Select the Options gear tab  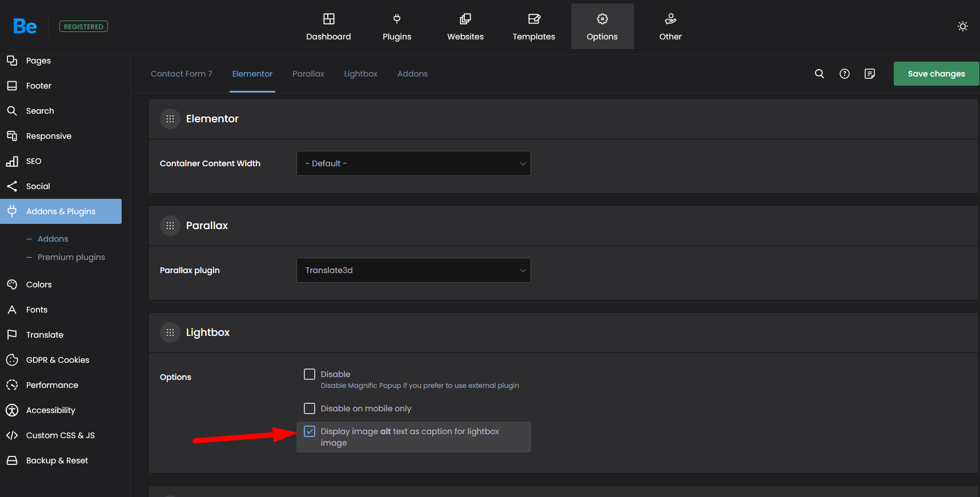coord(603,26)
